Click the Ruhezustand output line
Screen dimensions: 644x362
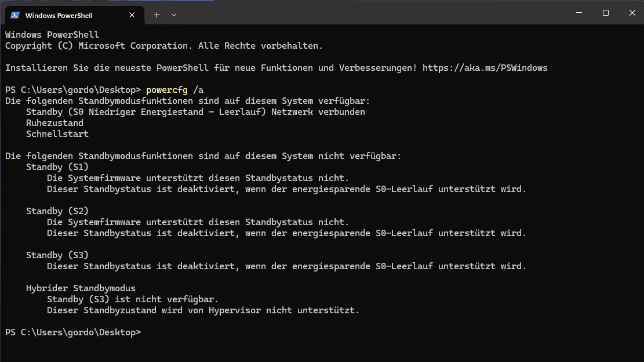(x=54, y=123)
